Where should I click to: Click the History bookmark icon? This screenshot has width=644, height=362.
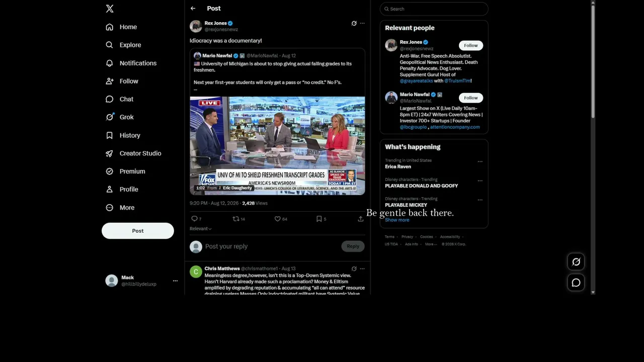pyautogui.click(x=109, y=135)
